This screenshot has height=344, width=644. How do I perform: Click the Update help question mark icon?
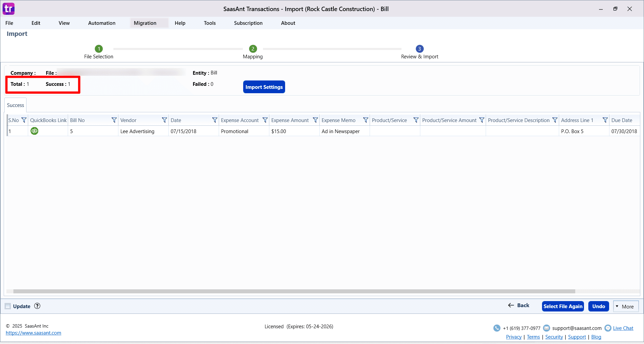(x=37, y=306)
